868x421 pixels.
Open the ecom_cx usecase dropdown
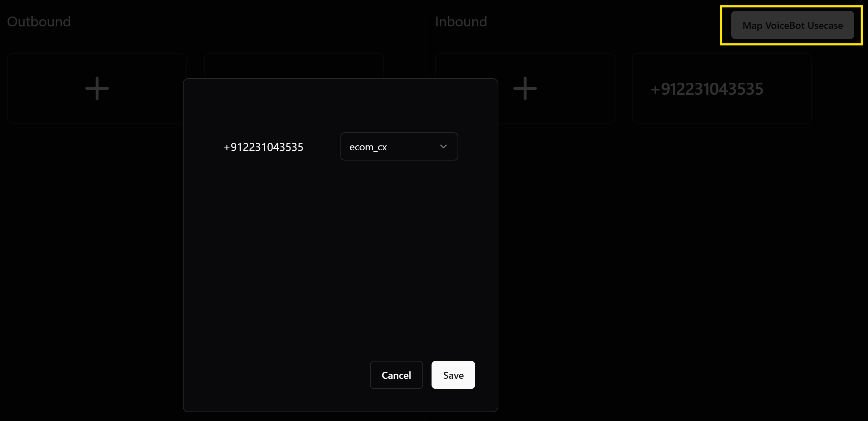point(399,146)
